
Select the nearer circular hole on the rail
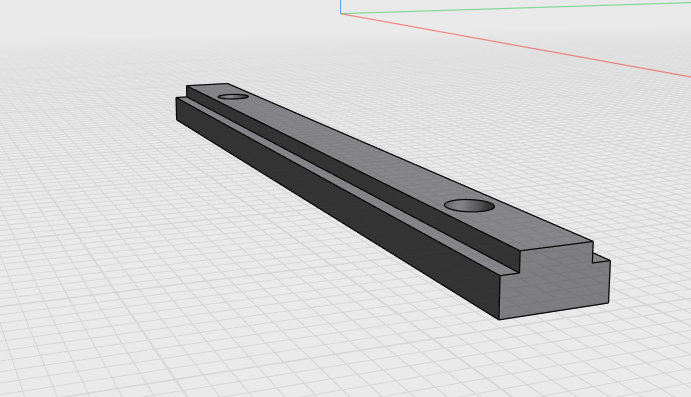[x=469, y=205]
